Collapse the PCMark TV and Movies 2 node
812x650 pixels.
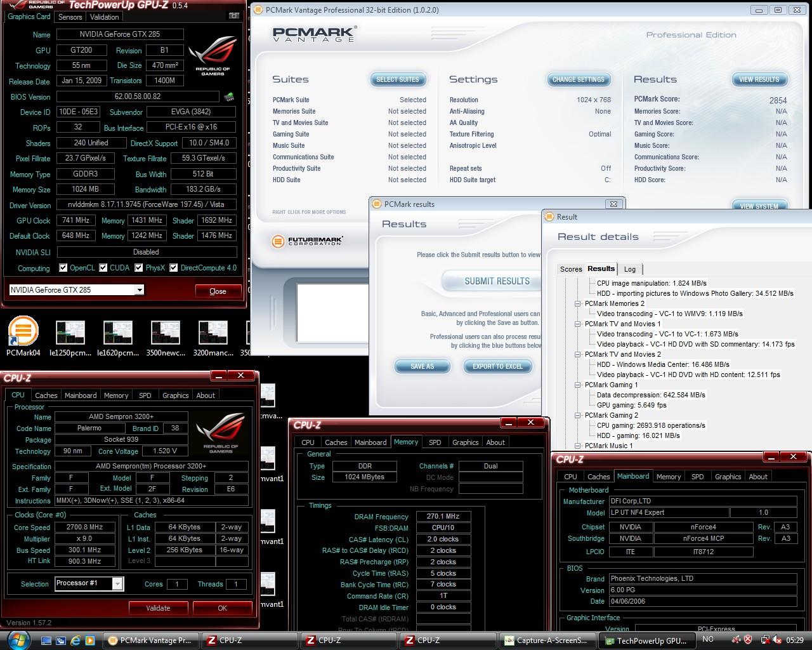point(578,354)
